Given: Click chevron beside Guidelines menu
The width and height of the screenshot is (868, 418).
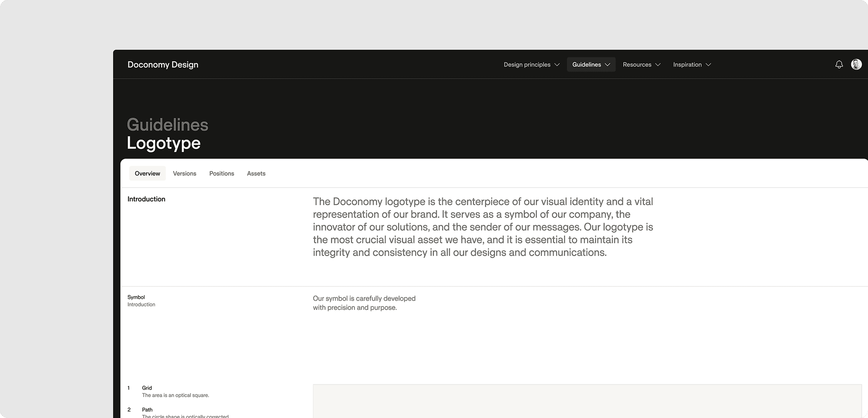Looking at the screenshot, I should pyautogui.click(x=607, y=65).
